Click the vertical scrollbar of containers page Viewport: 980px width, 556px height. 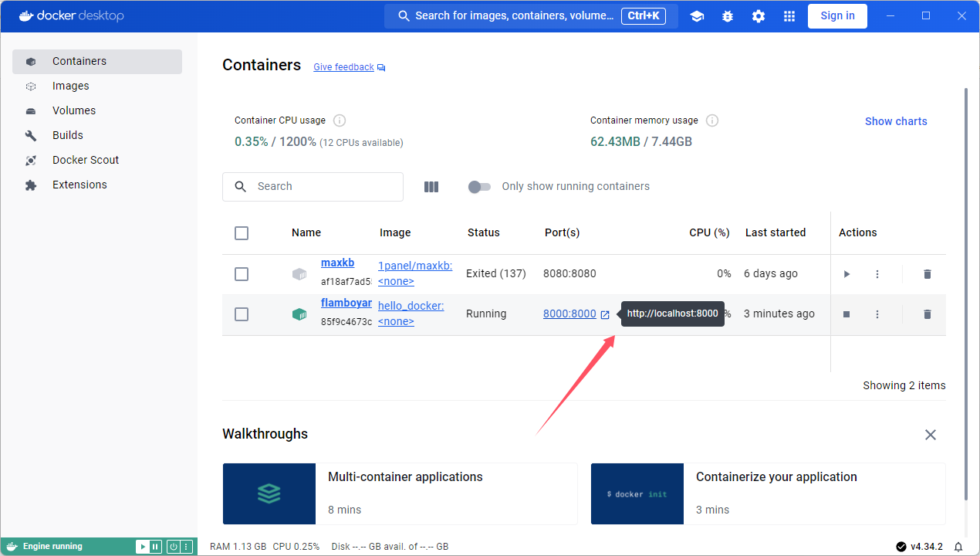click(x=966, y=293)
